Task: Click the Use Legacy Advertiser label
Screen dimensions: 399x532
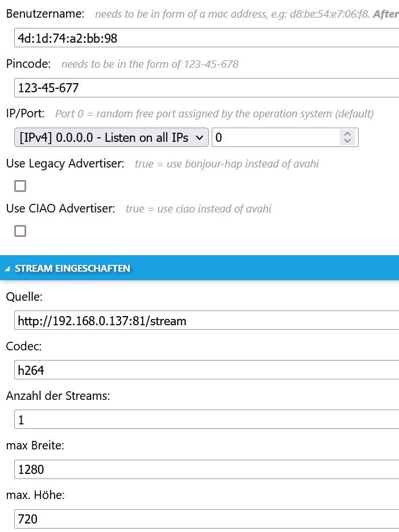Action: click(65, 164)
